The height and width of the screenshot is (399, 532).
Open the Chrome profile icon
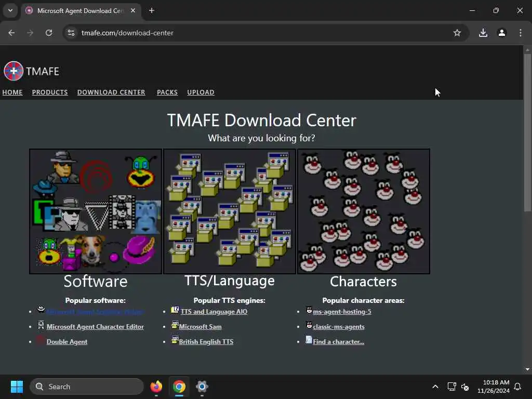pyautogui.click(x=502, y=33)
